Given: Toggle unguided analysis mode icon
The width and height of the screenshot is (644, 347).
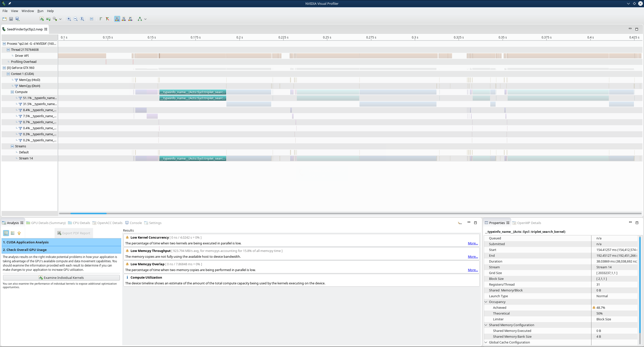Looking at the screenshot, I should 13,233.
